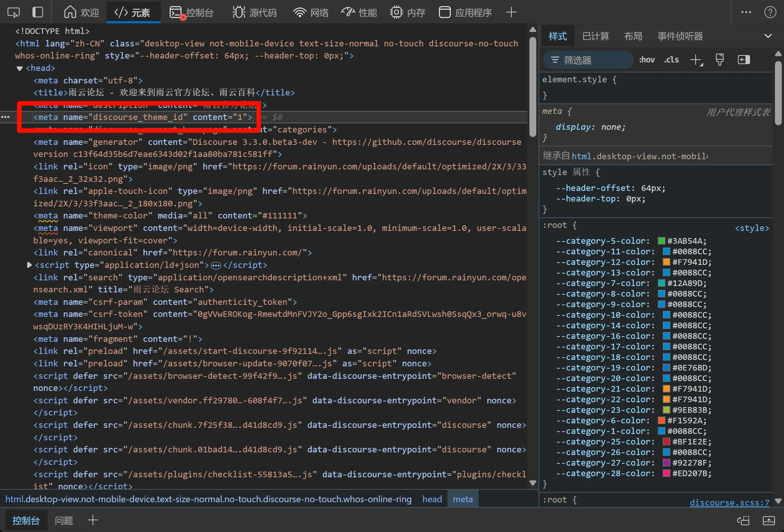Open discourse.scss:7 source link
Screen dimensions: 784x532
[729, 502]
